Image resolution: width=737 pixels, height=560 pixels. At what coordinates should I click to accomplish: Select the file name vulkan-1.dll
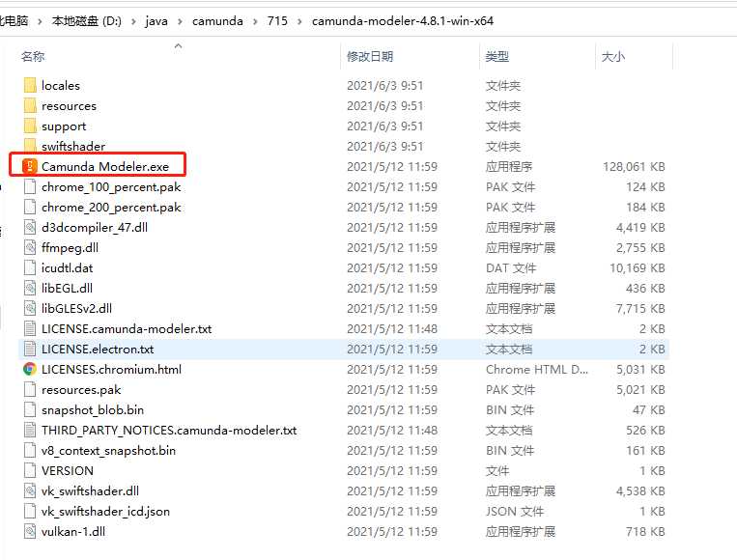click(73, 531)
